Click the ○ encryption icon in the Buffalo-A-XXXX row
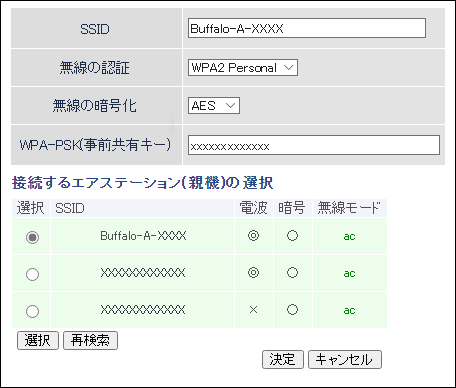456x388 pixels. (292, 236)
